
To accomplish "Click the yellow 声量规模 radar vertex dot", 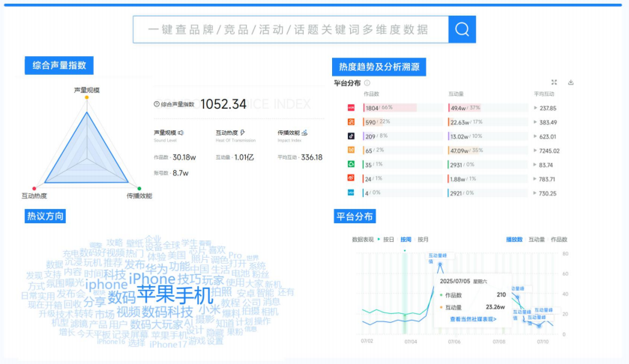I will pos(87,97).
